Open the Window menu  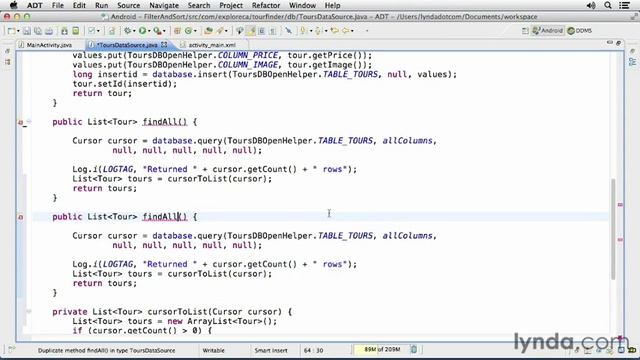point(302,5)
